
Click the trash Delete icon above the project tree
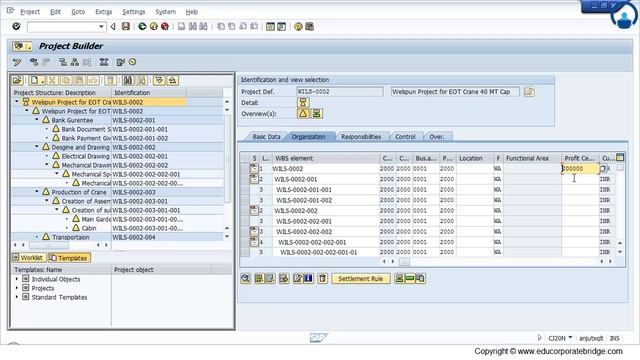click(x=110, y=80)
